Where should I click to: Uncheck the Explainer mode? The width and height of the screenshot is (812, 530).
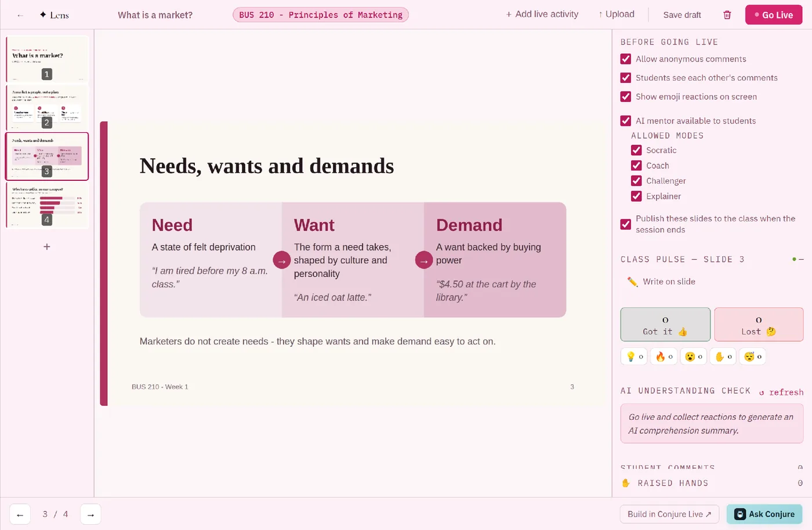pos(636,196)
